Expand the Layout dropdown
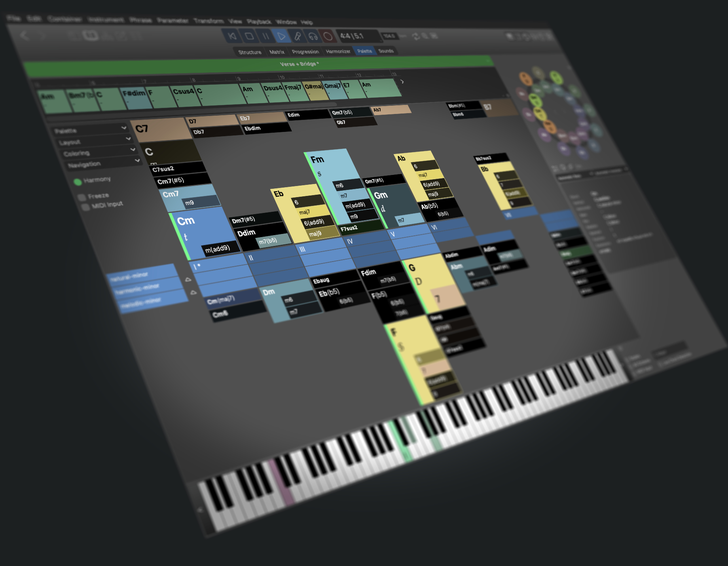This screenshot has height=566, width=728. 95,141
